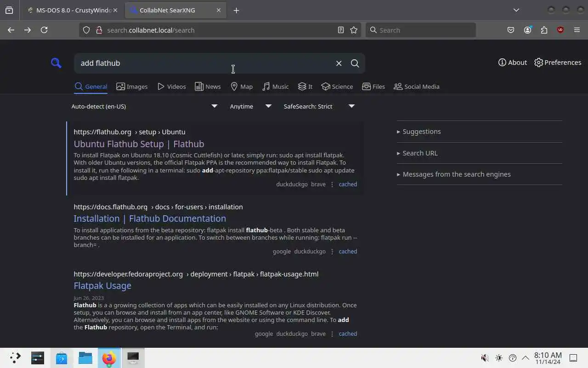Image resolution: width=588 pixels, height=368 pixels.
Task: Open Preferences
Action: [x=558, y=63]
